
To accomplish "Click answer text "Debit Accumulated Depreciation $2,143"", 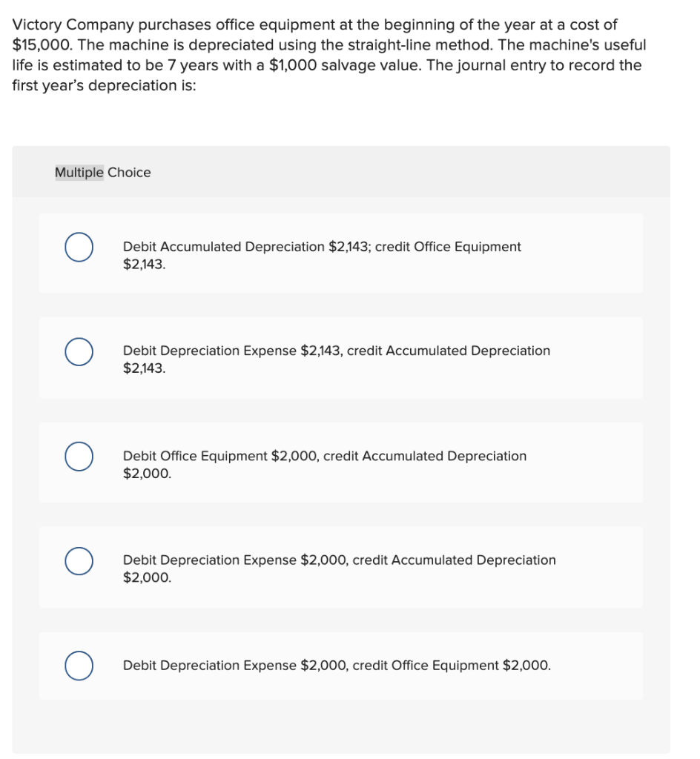I will (322, 247).
